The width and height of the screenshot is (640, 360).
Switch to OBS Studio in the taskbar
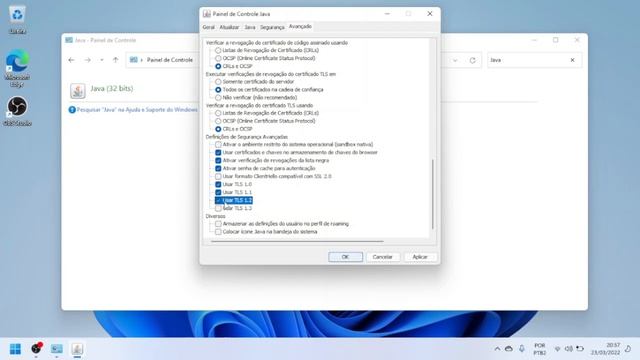(36, 349)
